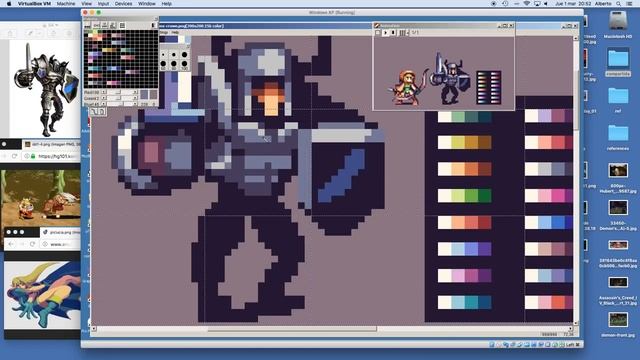Open demon-front.jpg file on desktop

click(618, 320)
